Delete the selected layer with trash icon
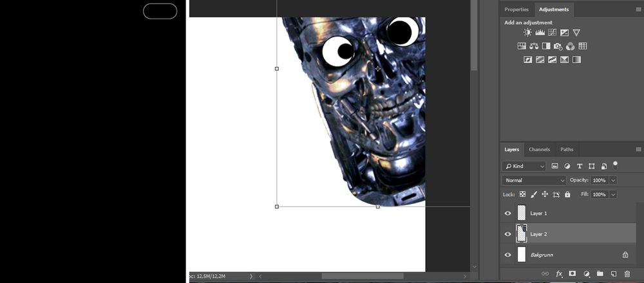The width and height of the screenshot is (644, 283). click(x=627, y=273)
